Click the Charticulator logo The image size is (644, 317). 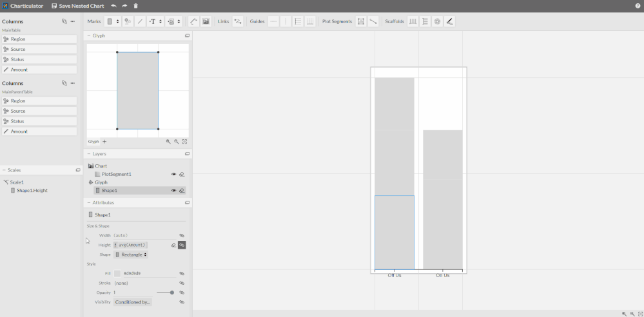coord(5,6)
